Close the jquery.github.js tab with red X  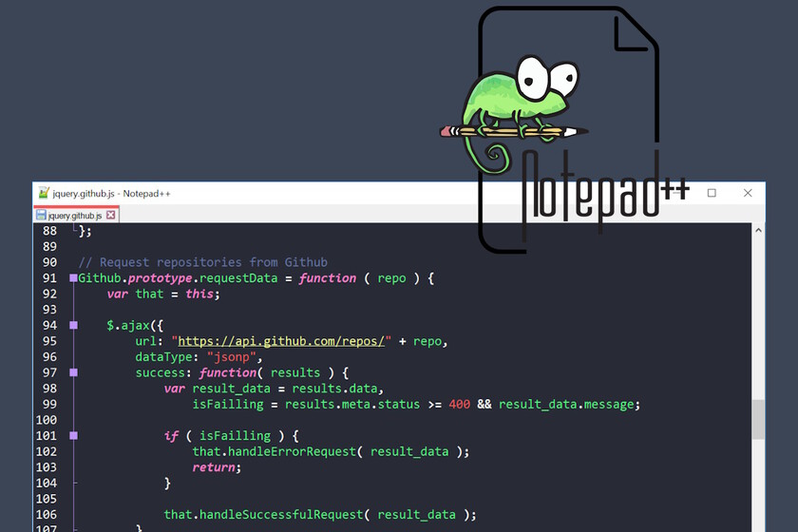110,216
